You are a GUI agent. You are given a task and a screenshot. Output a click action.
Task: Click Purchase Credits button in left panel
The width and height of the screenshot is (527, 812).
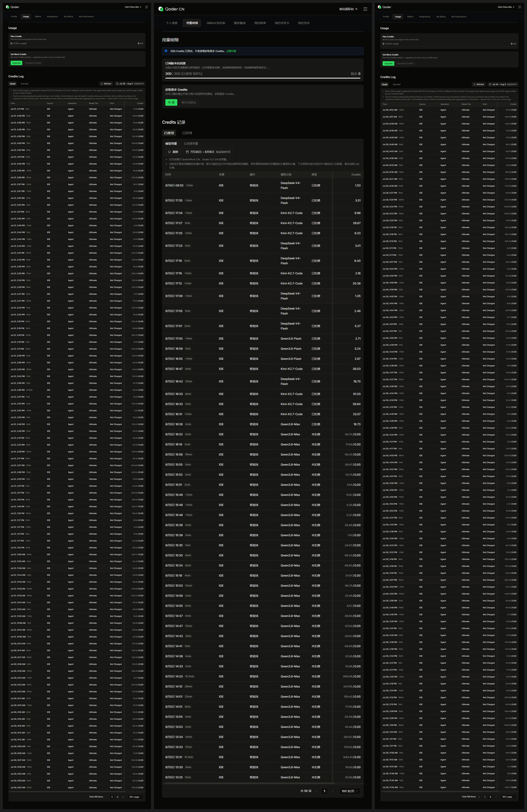pyautogui.click(x=33, y=63)
